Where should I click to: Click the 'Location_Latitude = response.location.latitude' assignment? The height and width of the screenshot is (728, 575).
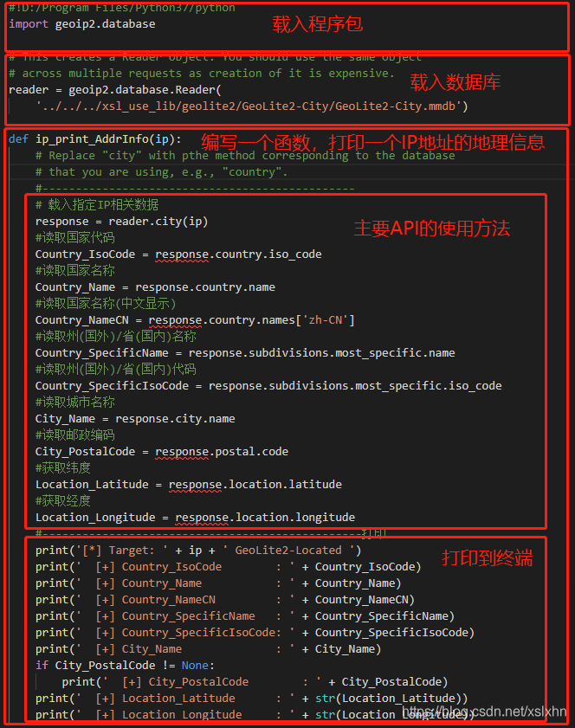pos(189,485)
